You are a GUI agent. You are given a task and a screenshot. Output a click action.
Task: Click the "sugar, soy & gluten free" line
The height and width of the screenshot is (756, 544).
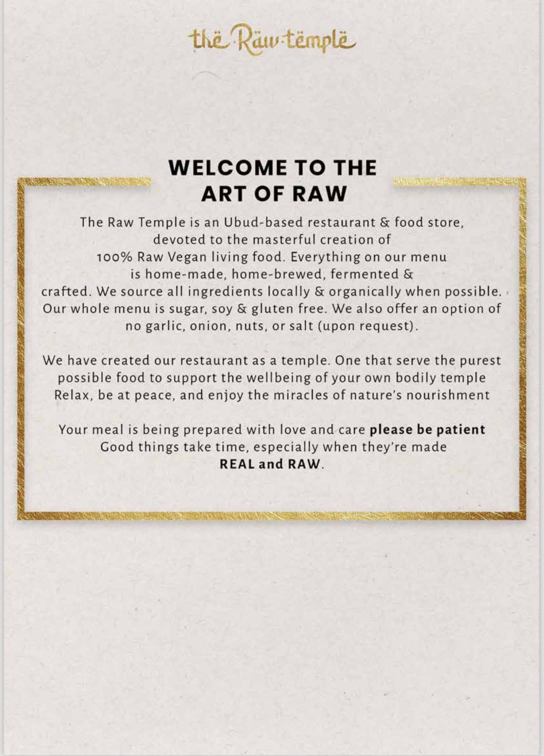(271, 309)
